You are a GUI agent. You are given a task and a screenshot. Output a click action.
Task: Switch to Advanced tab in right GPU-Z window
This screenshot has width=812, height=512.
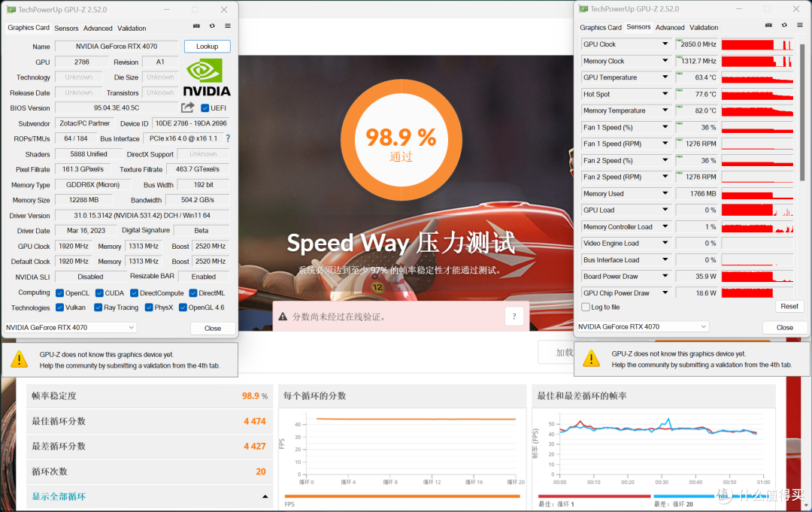pos(670,27)
